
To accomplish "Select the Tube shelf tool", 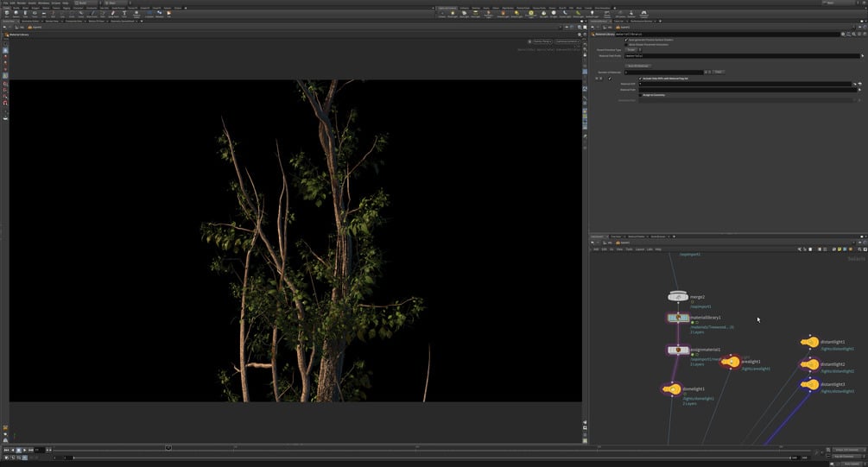I will tap(25, 14).
